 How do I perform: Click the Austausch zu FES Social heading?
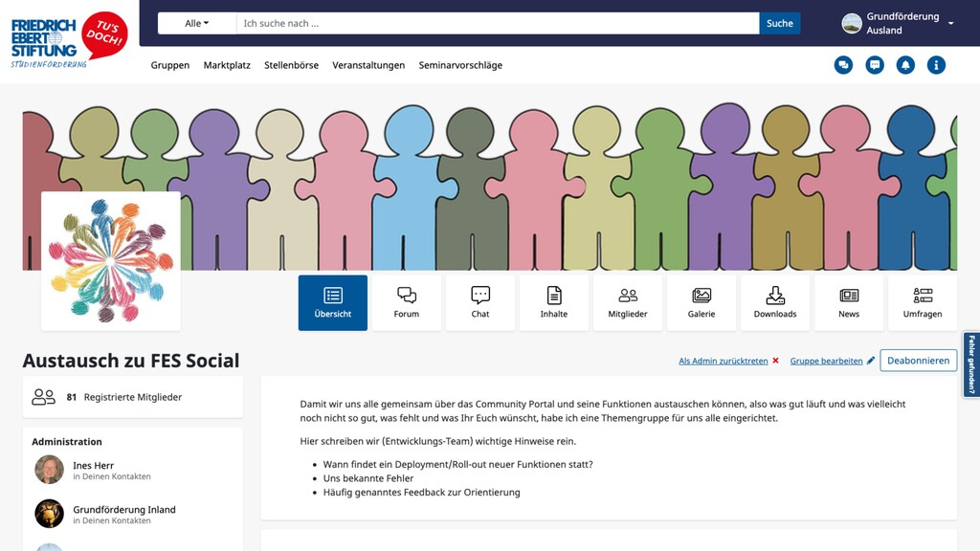(131, 361)
